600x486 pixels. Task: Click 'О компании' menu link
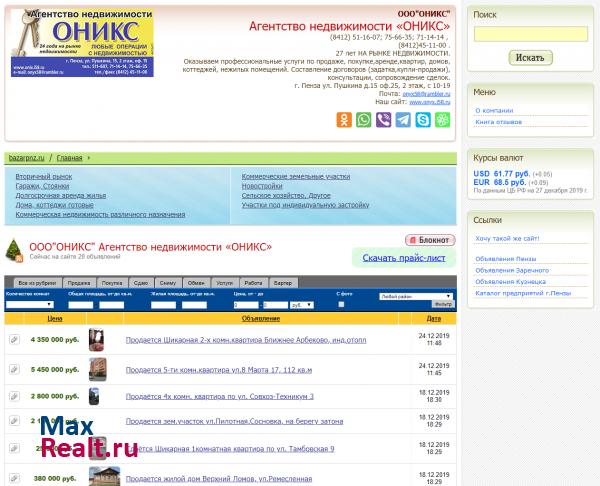pos(494,111)
